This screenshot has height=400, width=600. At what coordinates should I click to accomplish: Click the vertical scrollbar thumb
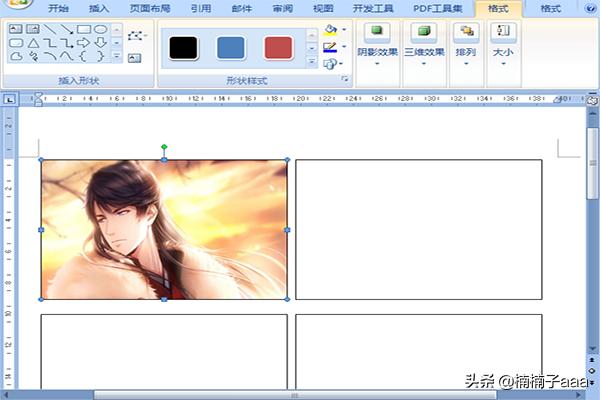(592, 163)
